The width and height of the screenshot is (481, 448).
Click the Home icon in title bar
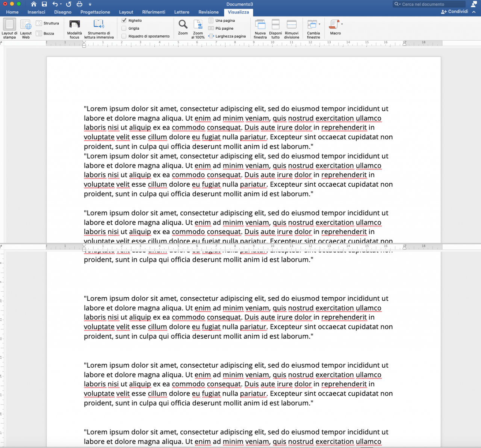(34, 4)
